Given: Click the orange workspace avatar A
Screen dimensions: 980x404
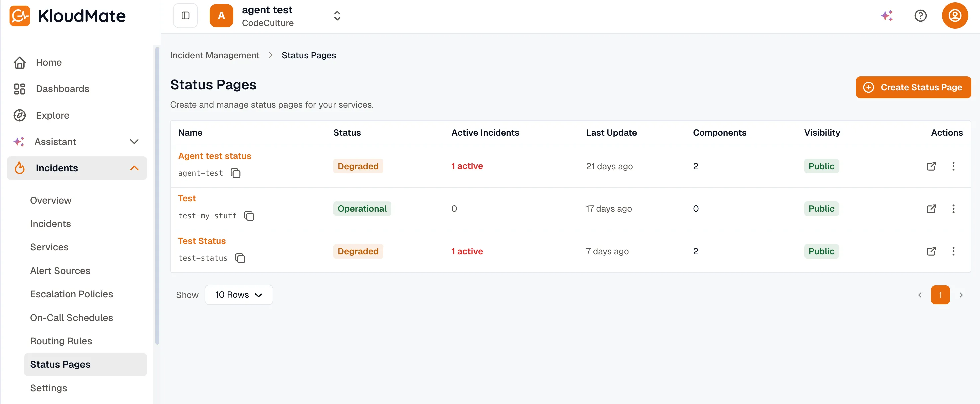Looking at the screenshot, I should 221,16.
